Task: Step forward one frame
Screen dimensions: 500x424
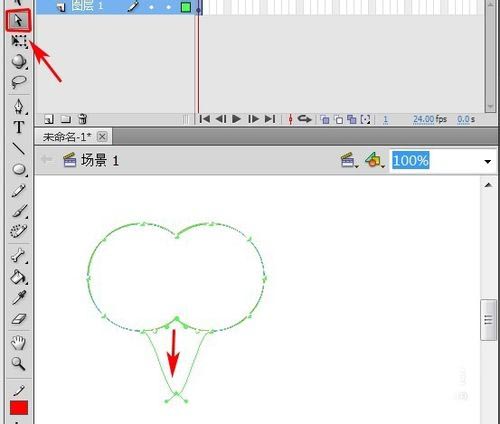Action: [x=253, y=119]
